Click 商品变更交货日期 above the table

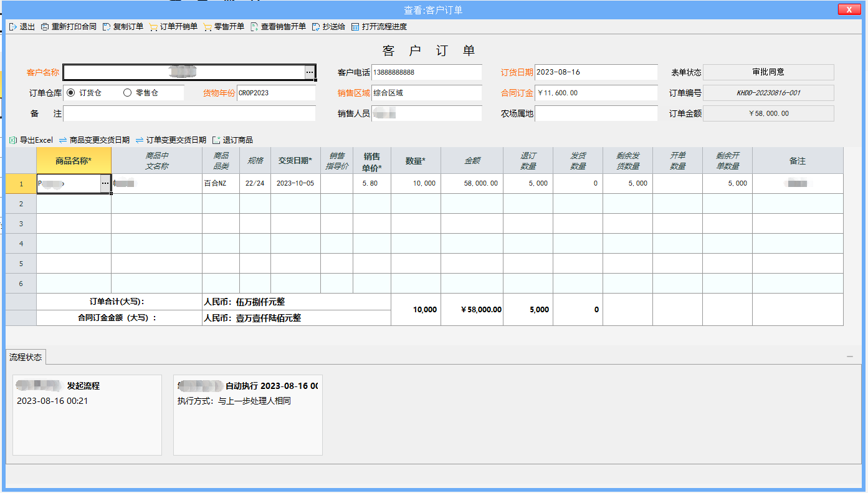94,140
